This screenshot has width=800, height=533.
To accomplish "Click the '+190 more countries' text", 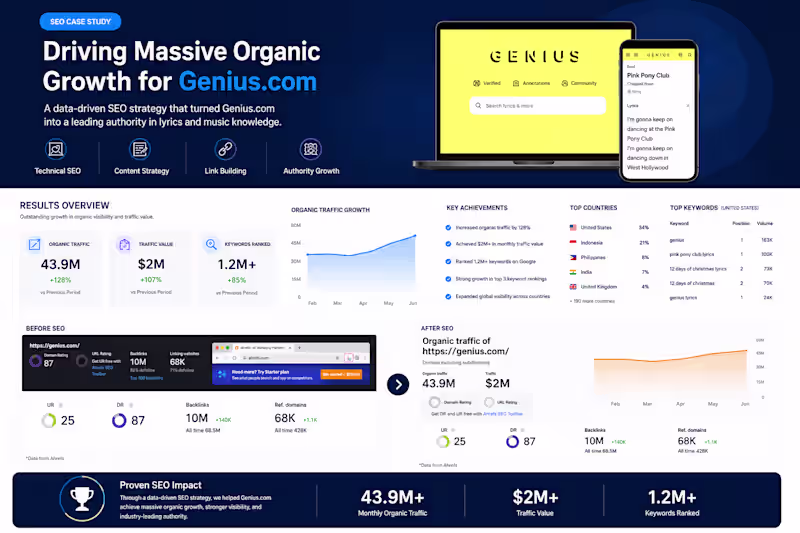I will 592,301.
